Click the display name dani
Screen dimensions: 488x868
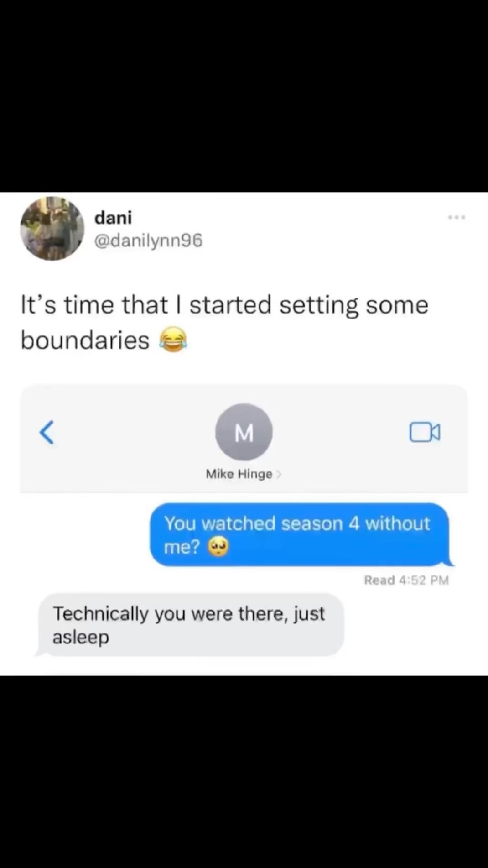tap(113, 217)
